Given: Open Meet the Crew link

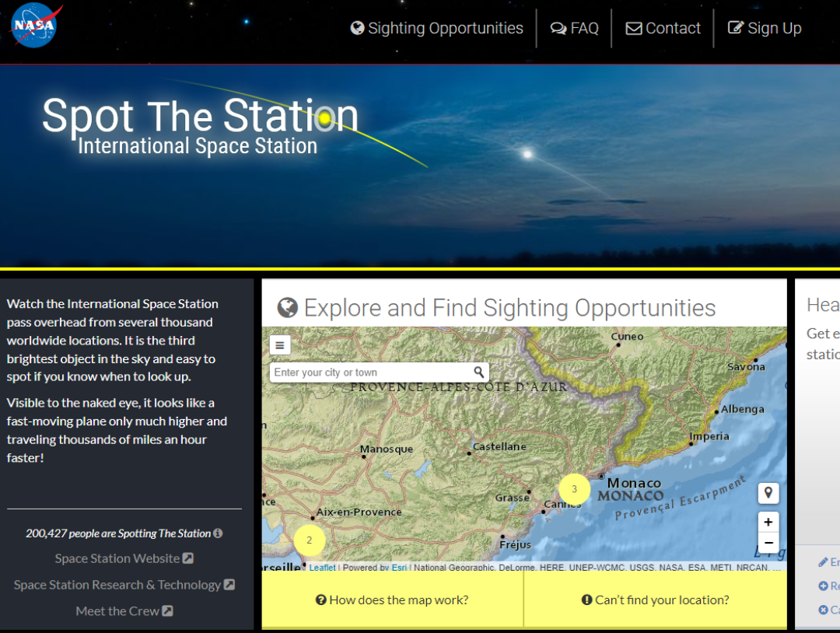Looking at the screenshot, I should click(124, 611).
